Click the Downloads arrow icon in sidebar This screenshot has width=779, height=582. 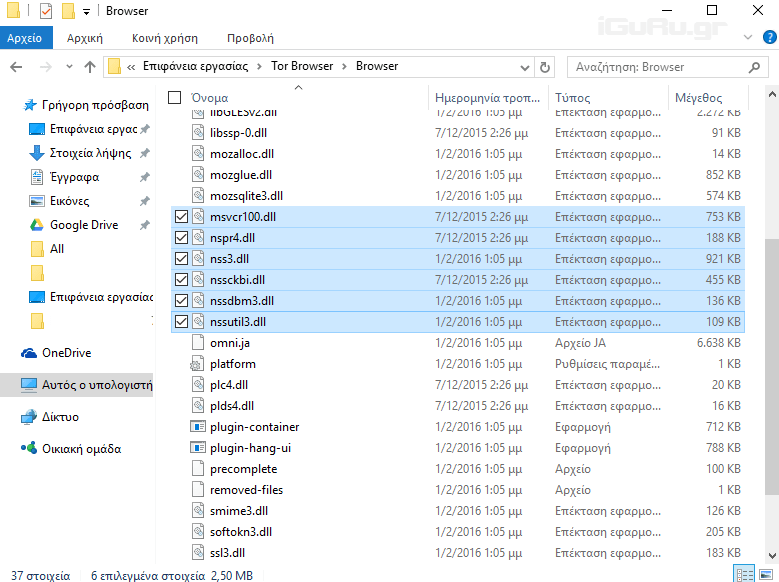[37, 153]
